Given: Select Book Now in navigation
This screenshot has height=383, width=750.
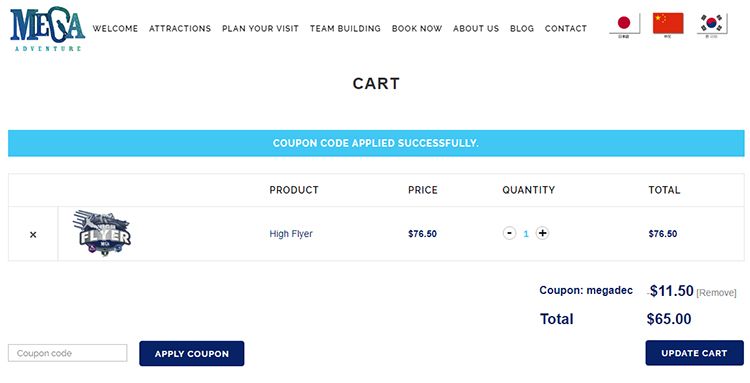Looking at the screenshot, I should [x=417, y=29].
